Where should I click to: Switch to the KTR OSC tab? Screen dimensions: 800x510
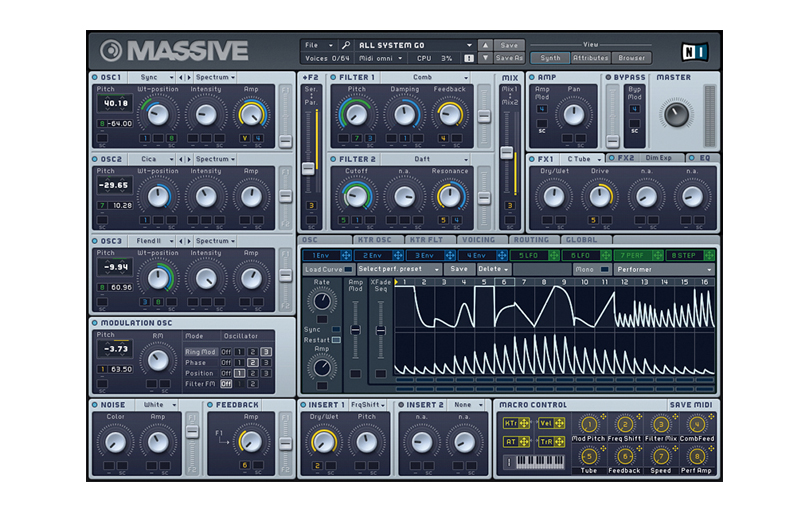pos(378,240)
